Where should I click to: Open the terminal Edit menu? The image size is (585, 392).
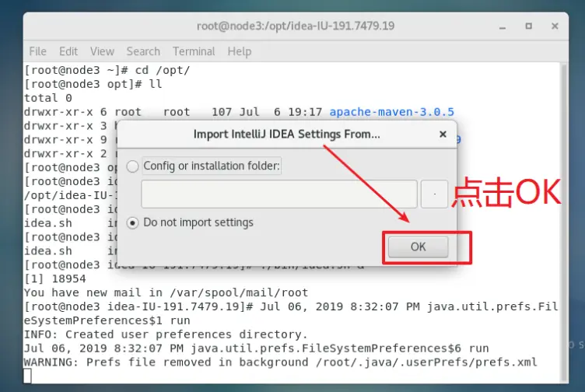[68, 51]
